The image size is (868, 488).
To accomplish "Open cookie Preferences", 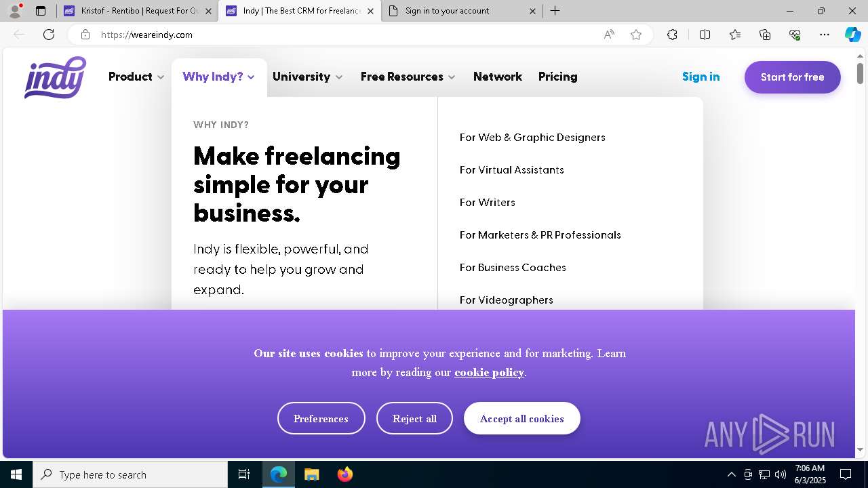I will pos(321,418).
